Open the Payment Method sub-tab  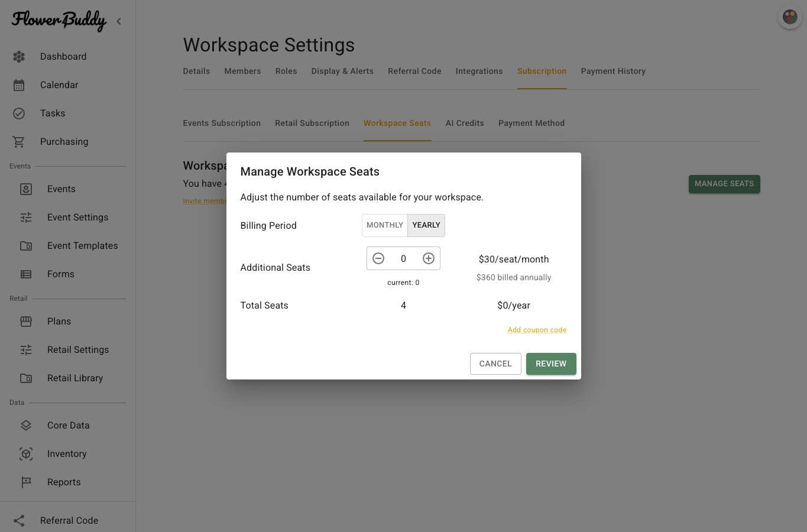click(x=531, y=124)
